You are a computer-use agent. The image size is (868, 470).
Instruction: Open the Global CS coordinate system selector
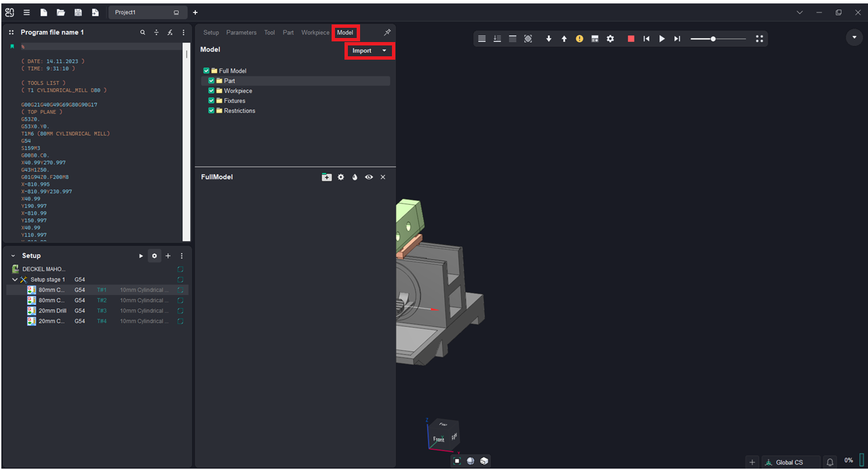click(790, 462)
